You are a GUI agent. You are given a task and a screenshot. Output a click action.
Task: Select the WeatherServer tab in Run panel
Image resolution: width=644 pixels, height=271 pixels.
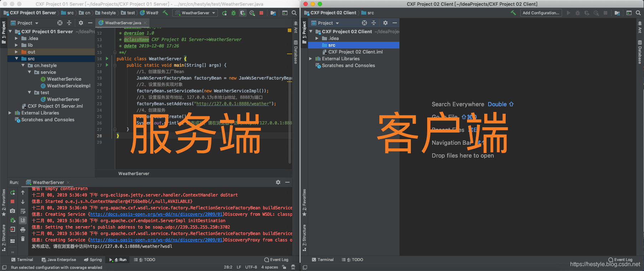[47, 182]
